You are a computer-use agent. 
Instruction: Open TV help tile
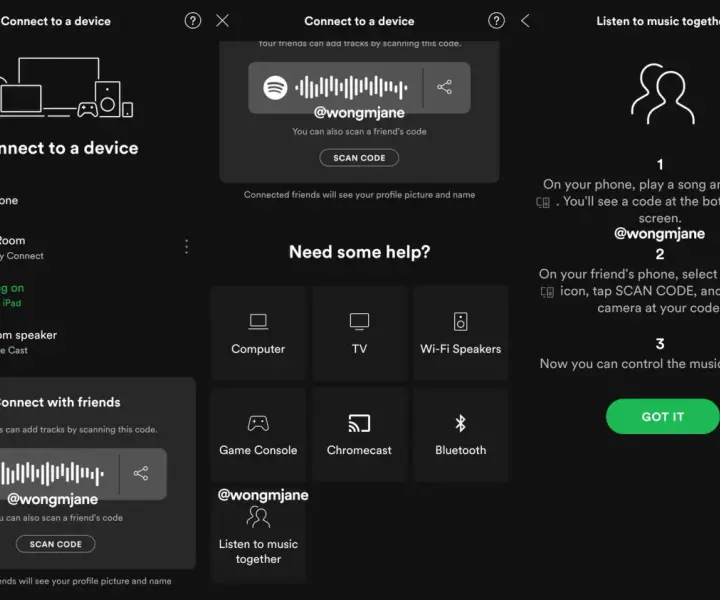pyautogui.click(x=360, y=333)
